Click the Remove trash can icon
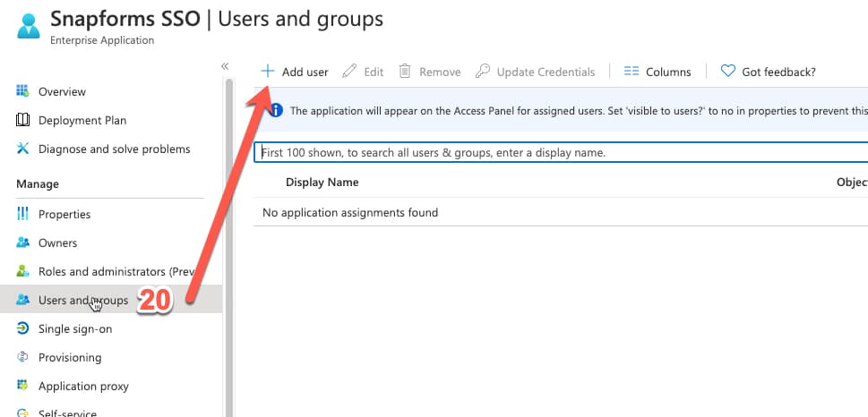The height and width of the screenshot is (417, 868). (x=405, y=72)
